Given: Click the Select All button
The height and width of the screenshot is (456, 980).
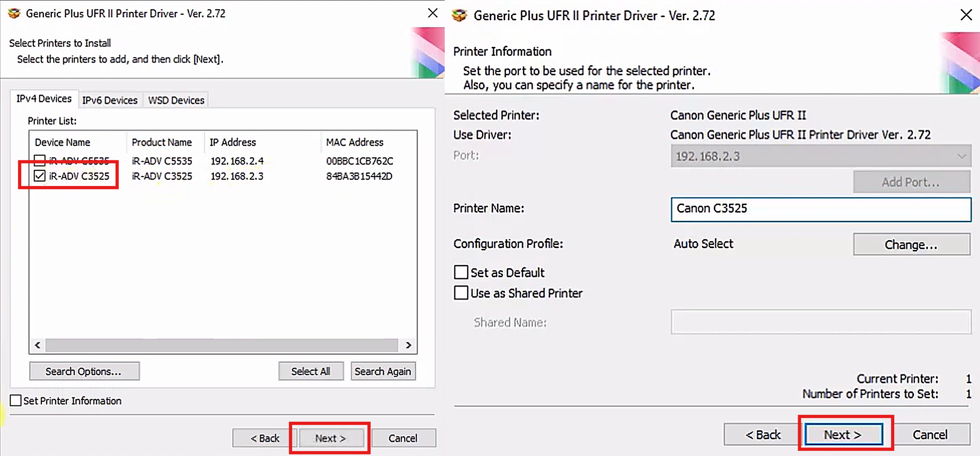Looking at the screenshot, I should coord(311,371).
